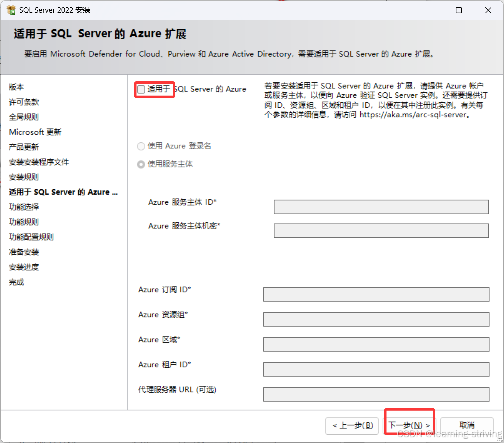The width and height of the screenshot is (504, 443).
Task: Click the Azure 服务主体 ID input field
Action: tap(381, 207)
